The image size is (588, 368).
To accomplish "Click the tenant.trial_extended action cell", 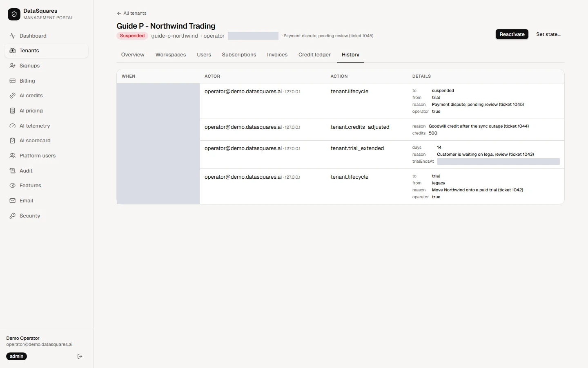I will (x=357, y=148).
